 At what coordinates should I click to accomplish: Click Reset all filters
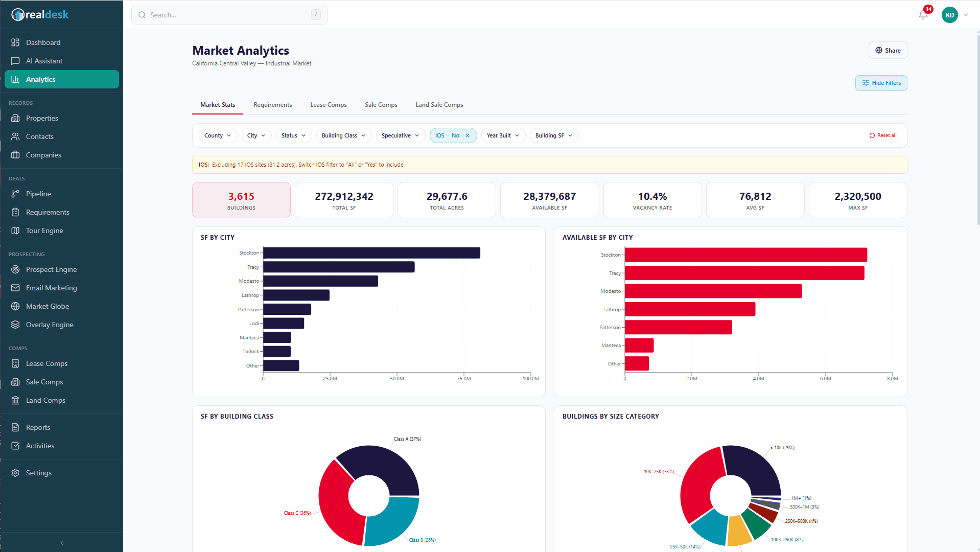click(x=883, y=135)
